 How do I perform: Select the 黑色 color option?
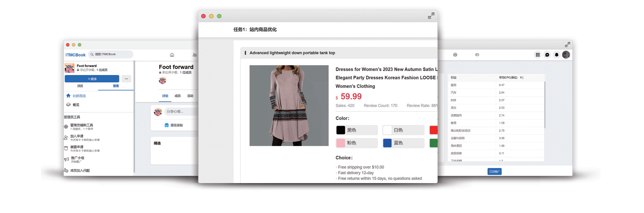pyautogui.click(x=357, y=130)
